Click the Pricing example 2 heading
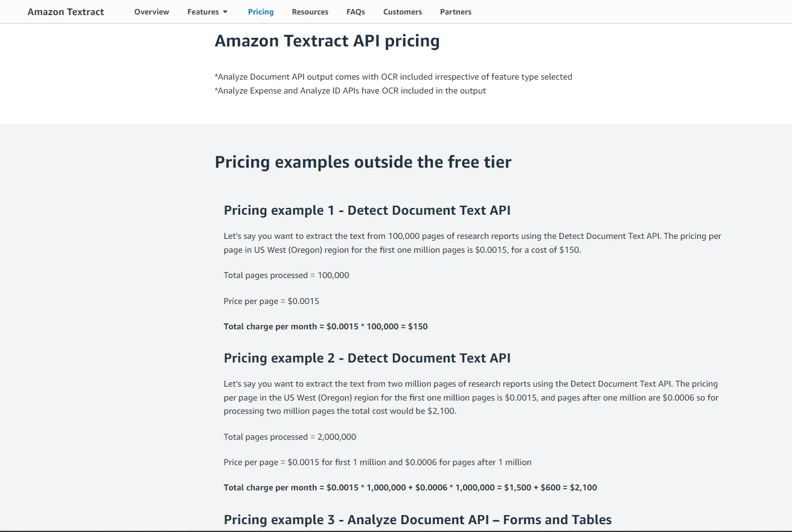792x532 pixels. coord(367,358)
